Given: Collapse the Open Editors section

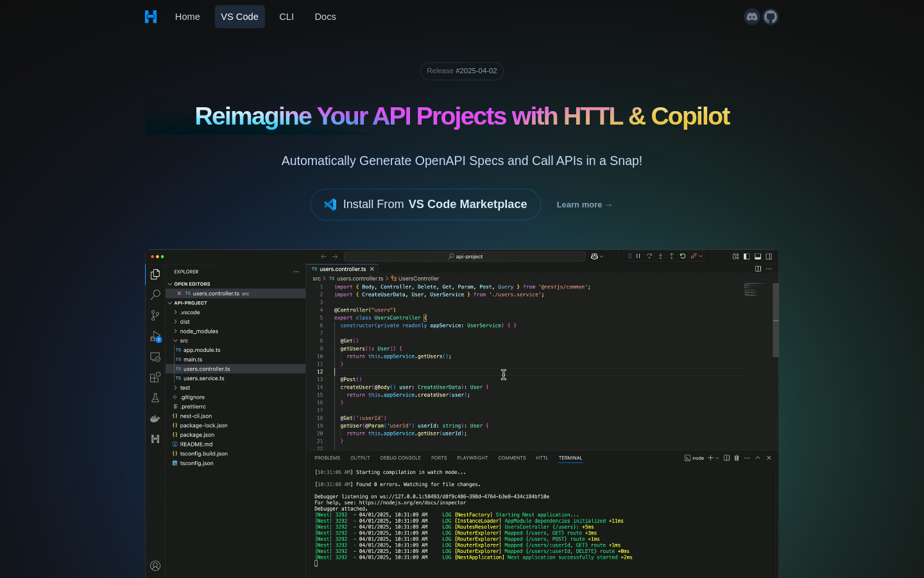Looking at the screenshot, I should point(170,284).
